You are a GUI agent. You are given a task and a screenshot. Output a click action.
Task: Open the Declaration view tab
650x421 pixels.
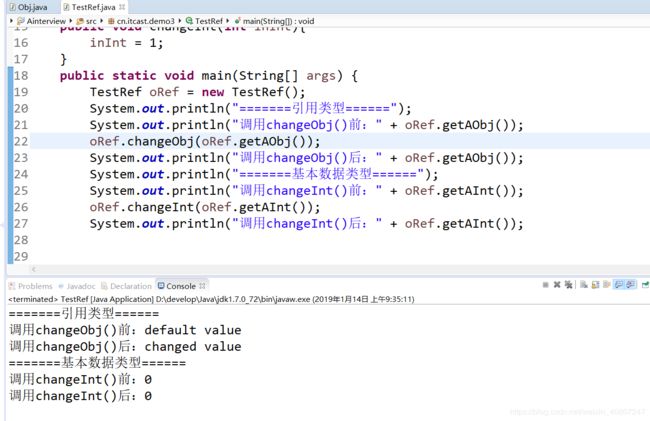click(126, 286)
